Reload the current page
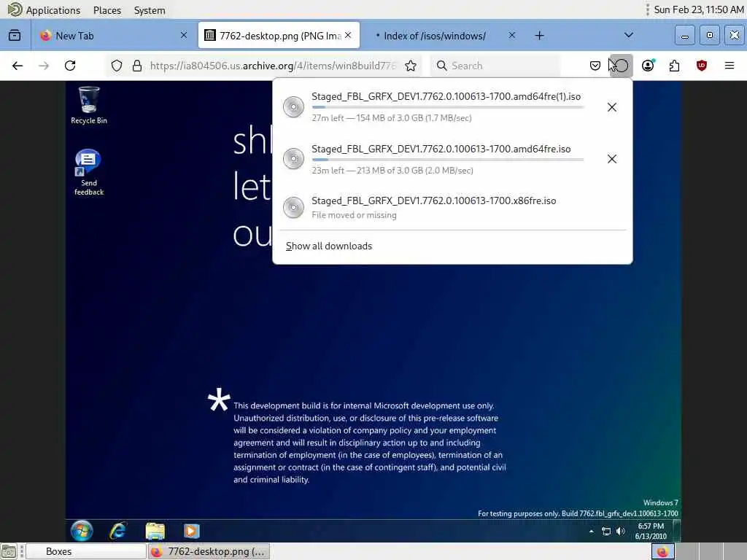The height and width of the screenshot is (560, 747). click(x=70, y=66)
